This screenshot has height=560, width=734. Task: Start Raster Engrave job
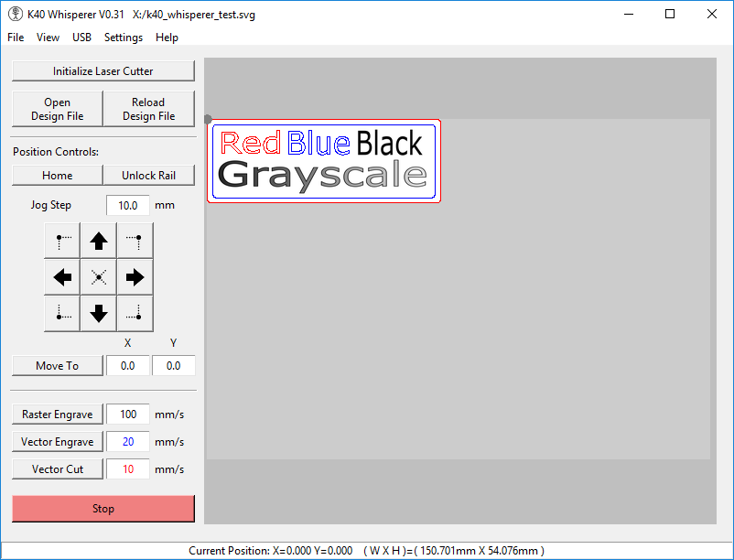click(x=57, y=415)
